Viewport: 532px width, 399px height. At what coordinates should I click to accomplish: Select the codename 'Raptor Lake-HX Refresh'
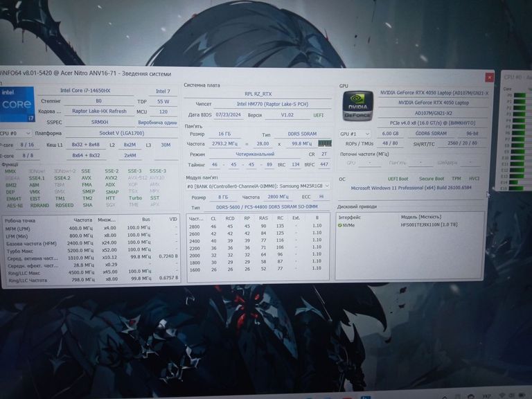coord(99,111)
